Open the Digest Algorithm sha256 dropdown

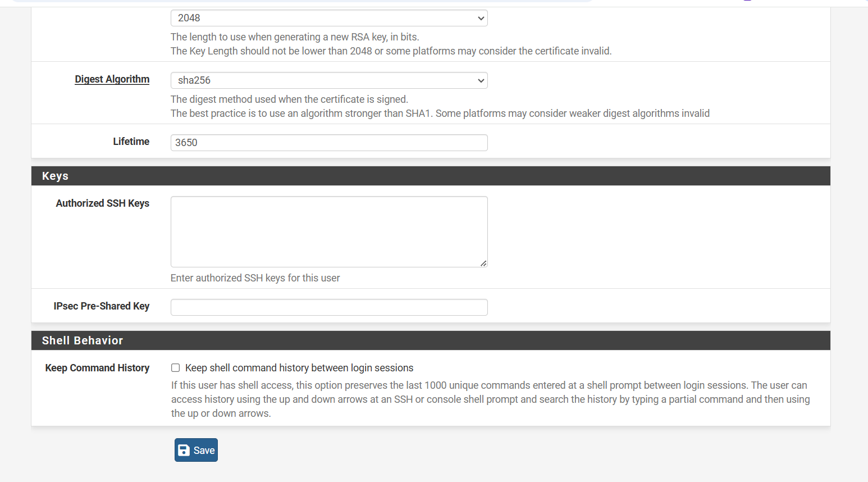(x=328, y=80)
